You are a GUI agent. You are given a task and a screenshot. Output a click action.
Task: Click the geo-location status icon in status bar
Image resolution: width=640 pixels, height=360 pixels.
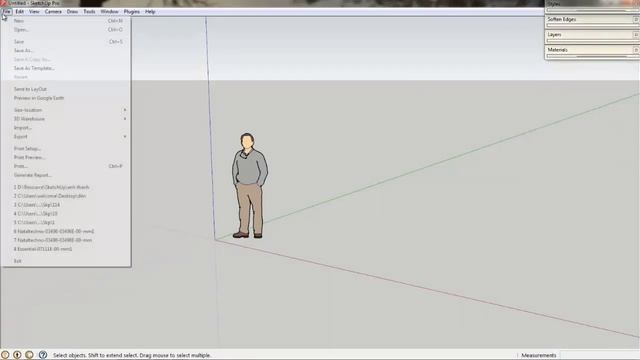point(5,355)
